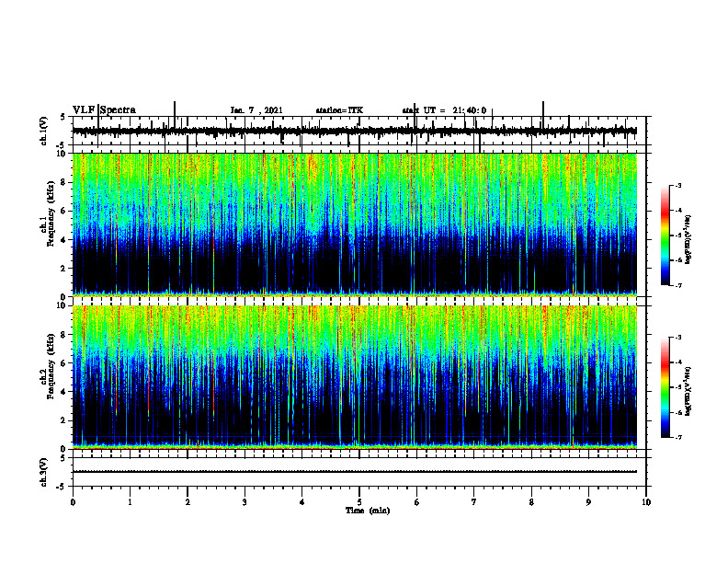Click inside the ch.2 spectrogram panel
The width and height of the screenshot is (728, 563).
pos(355,377)
